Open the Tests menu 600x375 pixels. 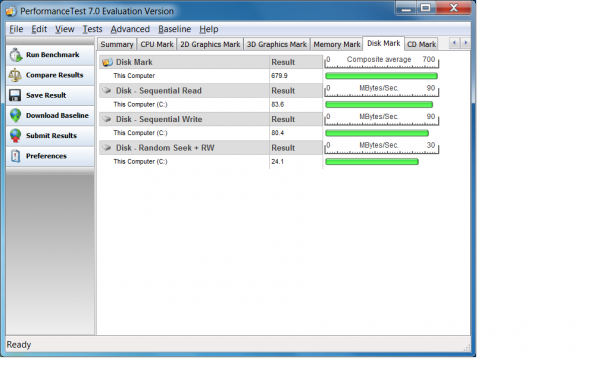pyautogui.click(x=92, y=29)
